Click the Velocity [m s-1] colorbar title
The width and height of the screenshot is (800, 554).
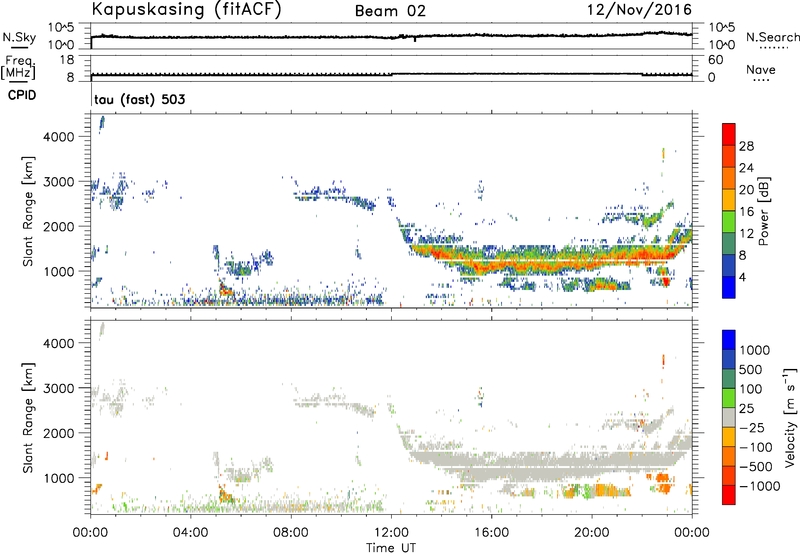[x=790, y=417]
